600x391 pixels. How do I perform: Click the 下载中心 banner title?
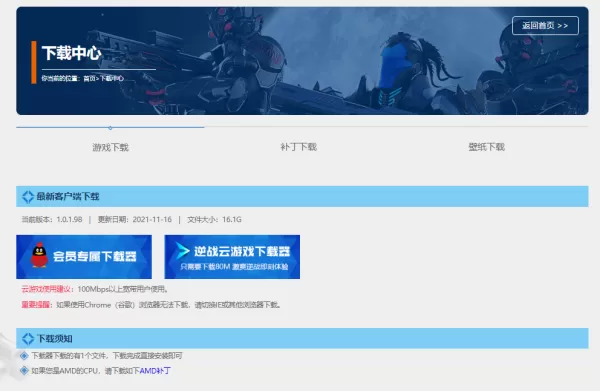point(71,53)
